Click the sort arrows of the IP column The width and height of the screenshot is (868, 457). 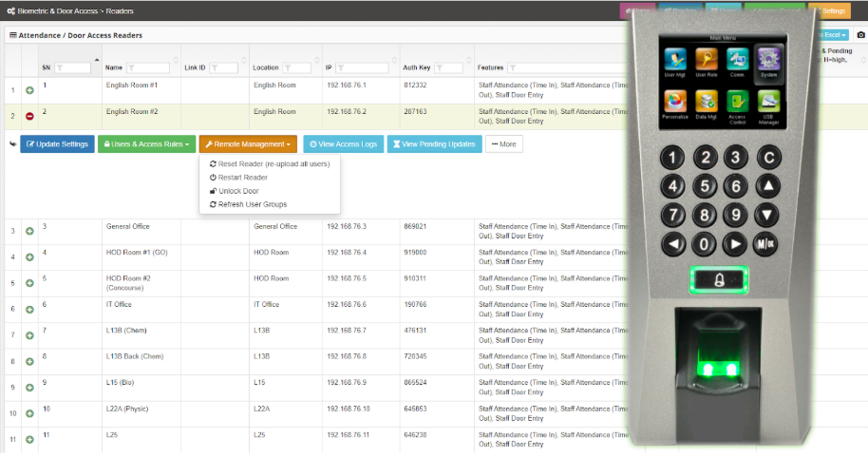(x=394, y=60)
